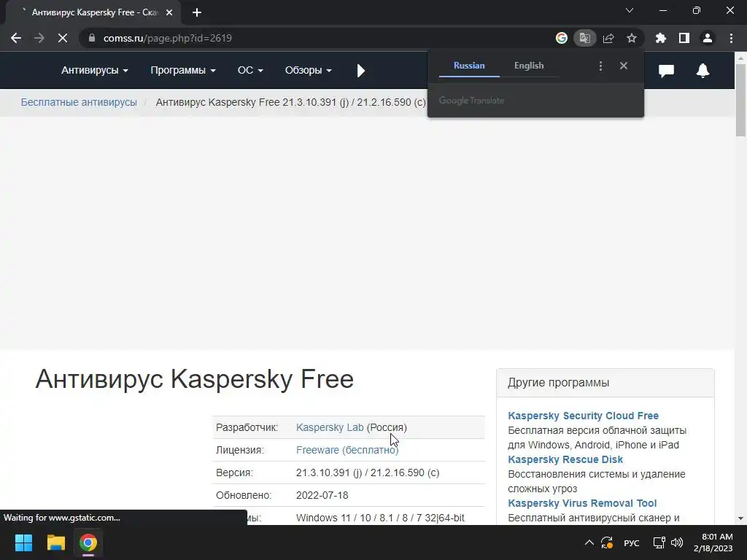This screenshot has height=560, width=747.
Task: Click the play arrow in site nav
Action: pos(360,71)
